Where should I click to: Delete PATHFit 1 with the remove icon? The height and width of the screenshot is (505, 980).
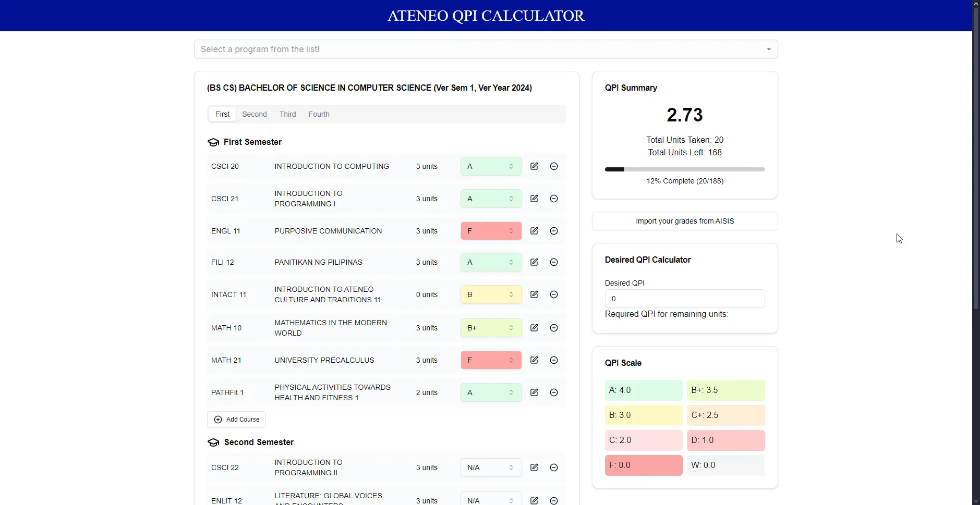click(x=554, y=392)
